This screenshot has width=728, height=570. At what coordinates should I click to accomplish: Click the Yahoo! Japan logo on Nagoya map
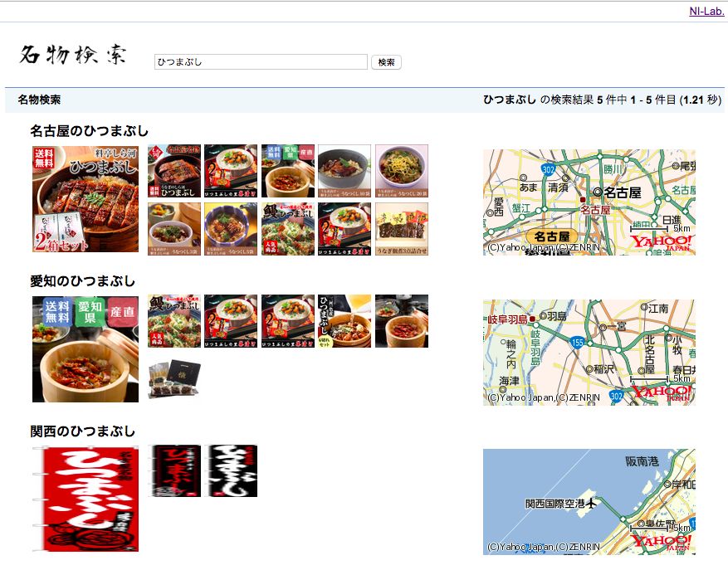click(x=661, y=243)
